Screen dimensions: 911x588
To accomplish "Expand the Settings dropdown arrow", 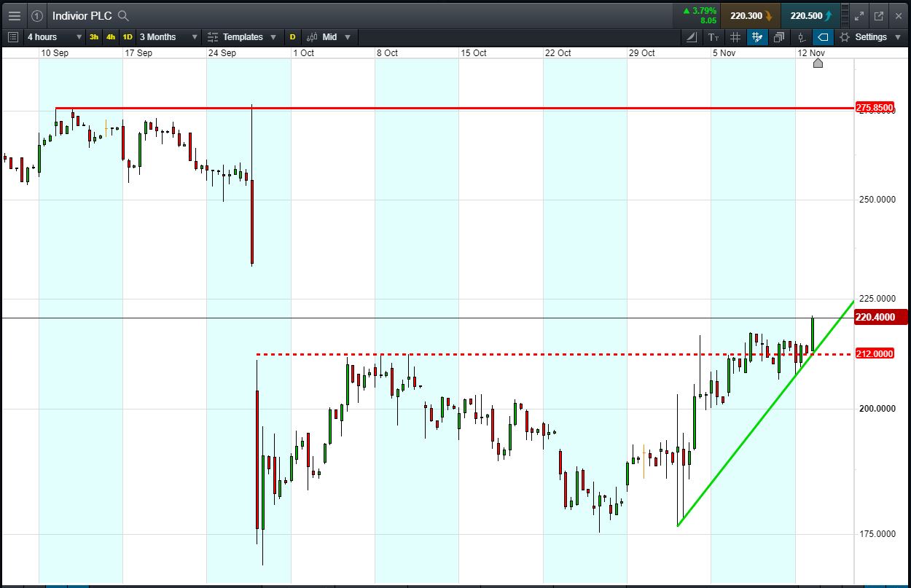I will [x=897, y=36].
